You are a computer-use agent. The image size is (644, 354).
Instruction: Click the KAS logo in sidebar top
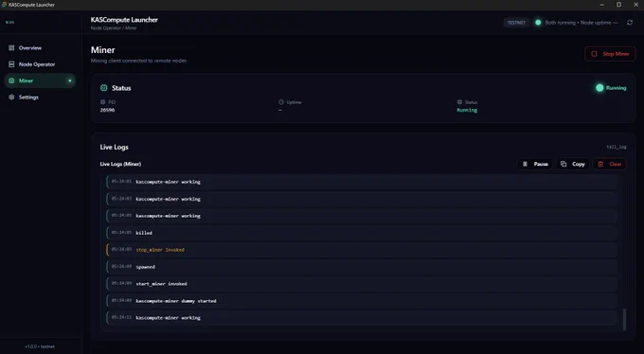pyautogui.click(x=9, y=22)
